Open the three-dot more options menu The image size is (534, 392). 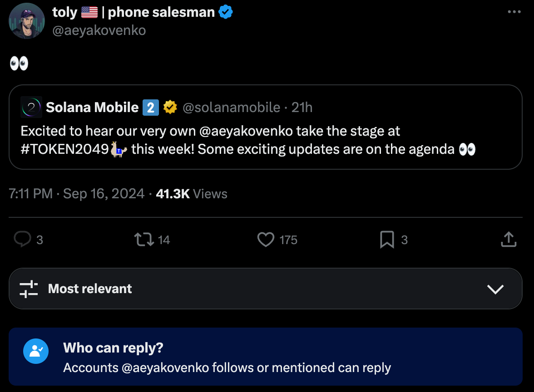(x=514, y=12)
